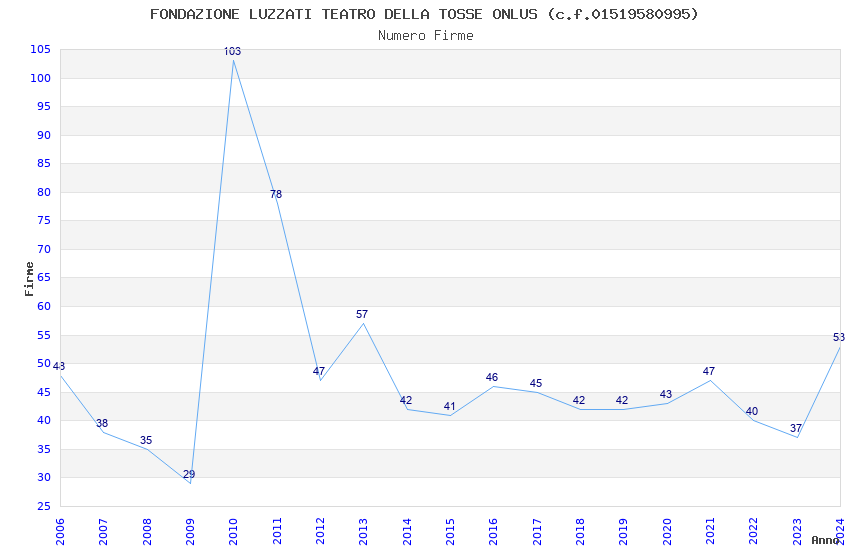850x550 pixels.
Task: Click the x-axis year label 2021
Action: coord(710,532)
